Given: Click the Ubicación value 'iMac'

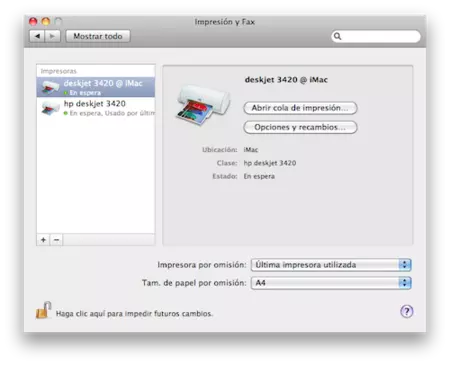Looking at the screenshot, I should [251, 150].
